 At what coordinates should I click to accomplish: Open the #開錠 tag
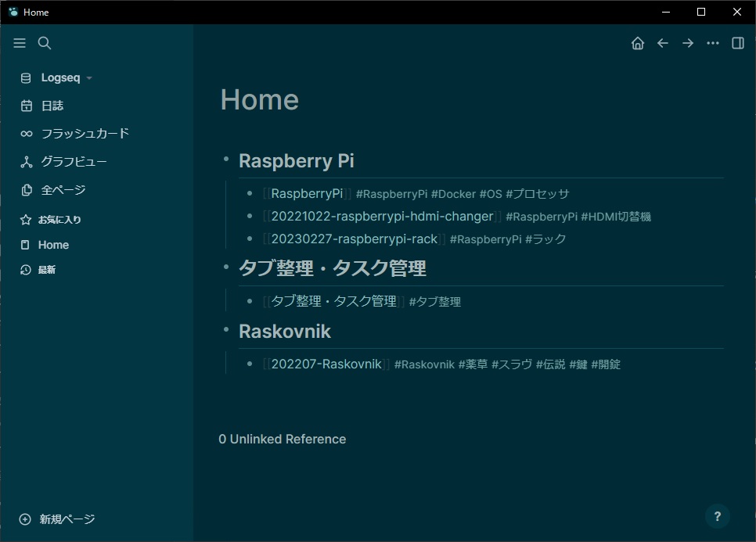coord(606,364)
